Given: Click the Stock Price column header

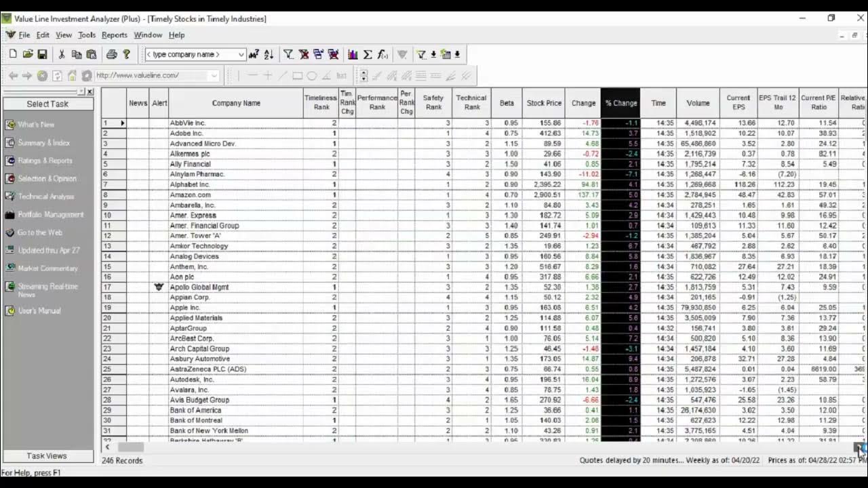Looking at the screenshot, I should (x=544, y=103).
